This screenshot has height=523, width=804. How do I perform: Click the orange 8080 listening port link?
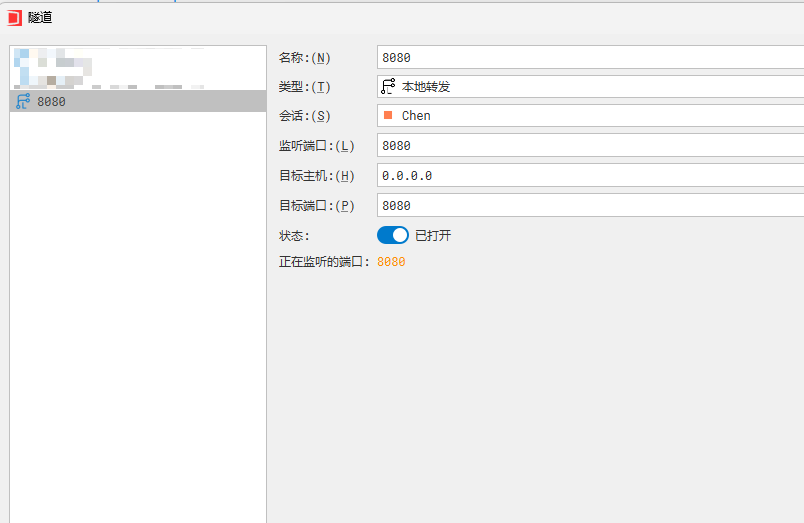(x=391, y=262)
